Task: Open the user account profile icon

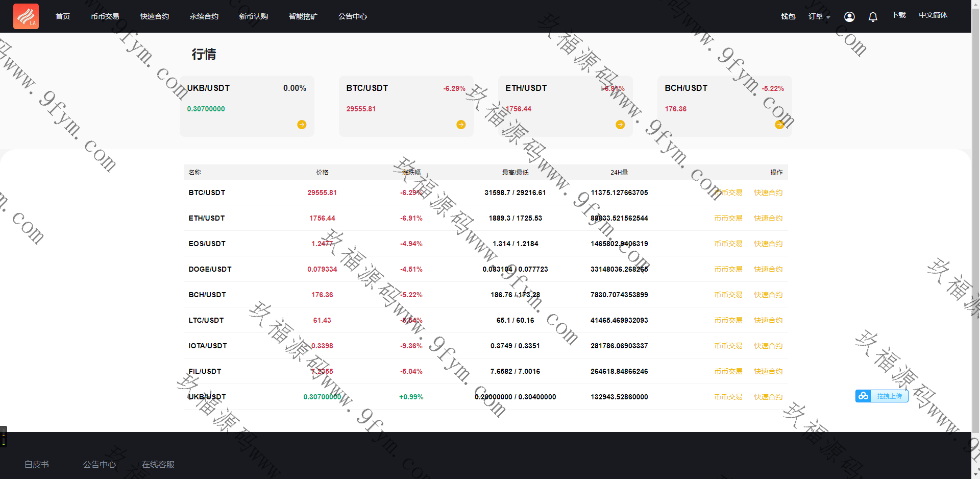Action: (849, 17)
